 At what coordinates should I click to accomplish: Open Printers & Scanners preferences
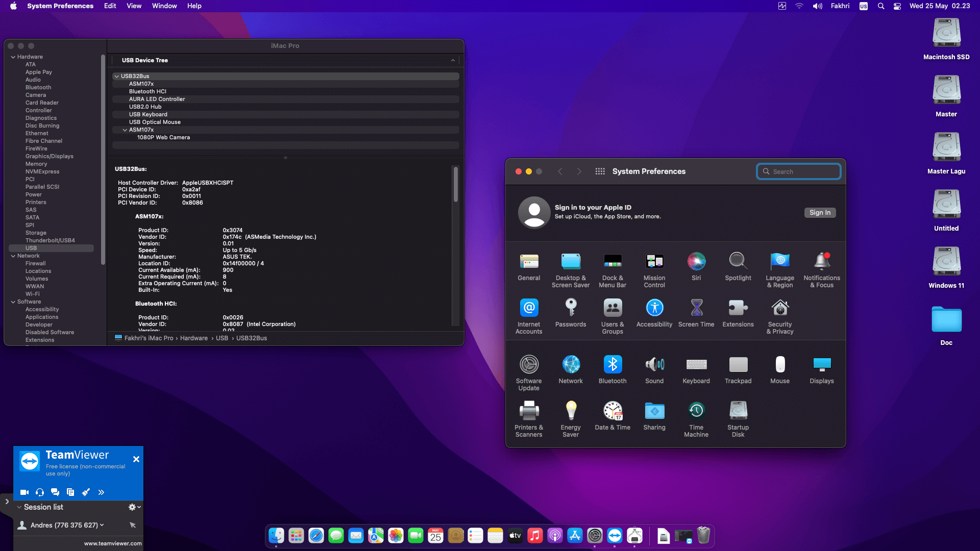pos(529,420)
